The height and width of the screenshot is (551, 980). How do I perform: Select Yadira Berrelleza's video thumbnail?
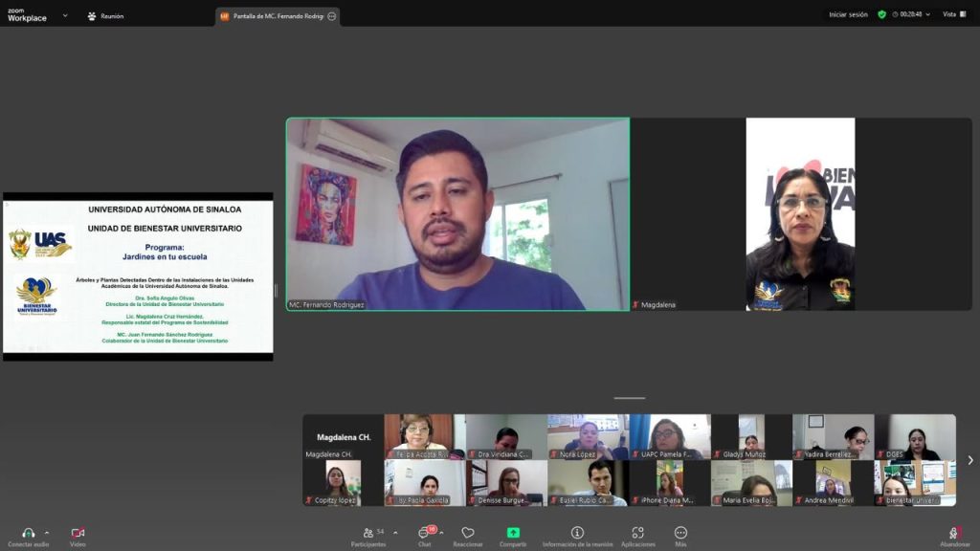(834, 436)
